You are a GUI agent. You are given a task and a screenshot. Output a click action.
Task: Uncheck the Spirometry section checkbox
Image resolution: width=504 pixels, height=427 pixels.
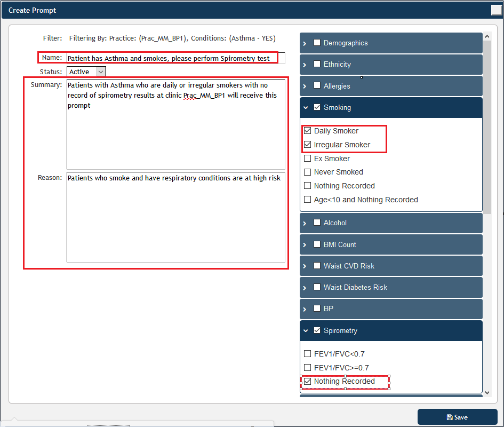tap(317, 330)
